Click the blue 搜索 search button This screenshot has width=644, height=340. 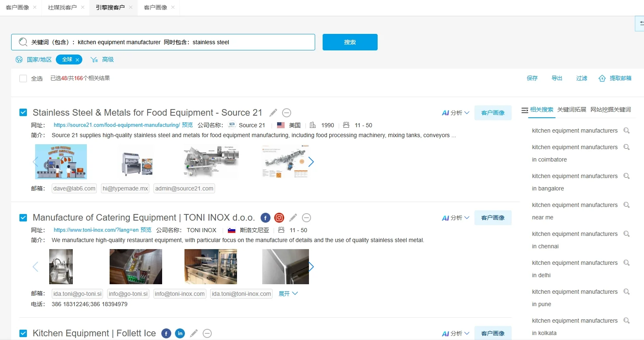coord(350,42)
